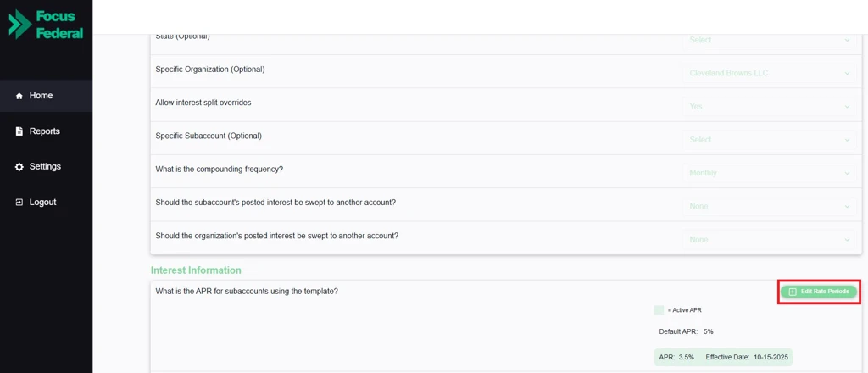Screen dimensions: 868x373
Task: Click the Settings gear icon
Action: coord(19,167)
